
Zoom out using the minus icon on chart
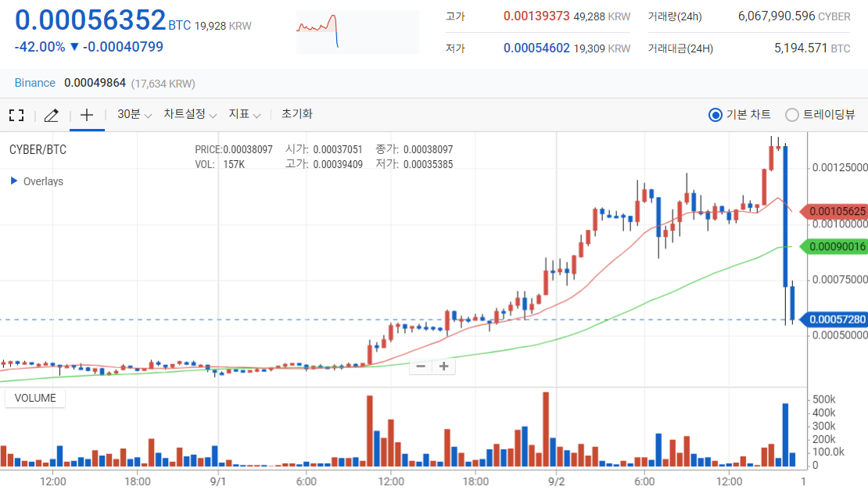[421, 366]
